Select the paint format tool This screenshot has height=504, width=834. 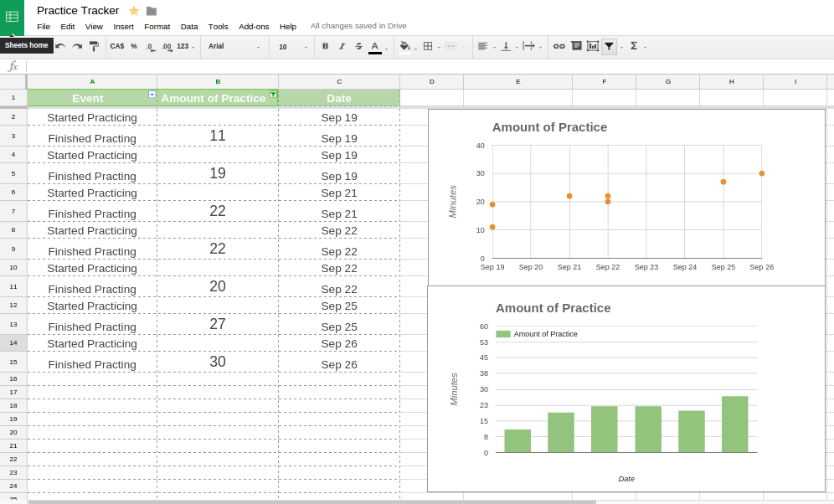[94, 46]
